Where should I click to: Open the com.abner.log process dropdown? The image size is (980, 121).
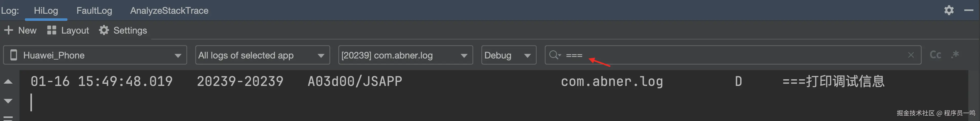coord(406,55)
